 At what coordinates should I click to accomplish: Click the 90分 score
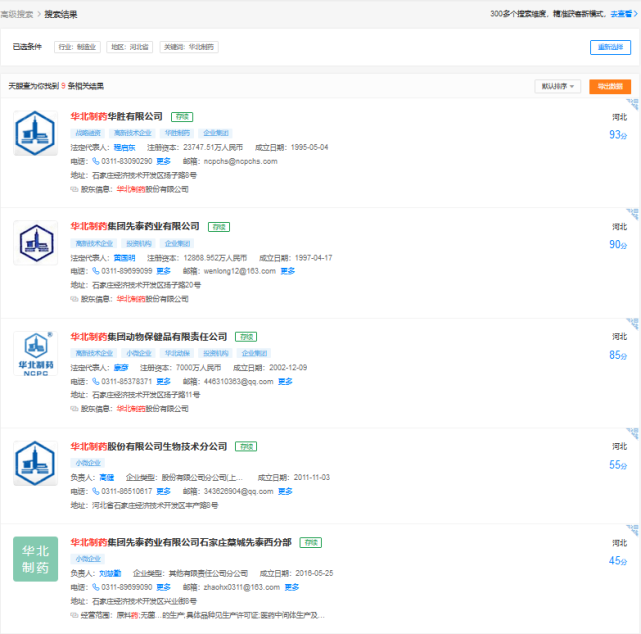(618, 244)
